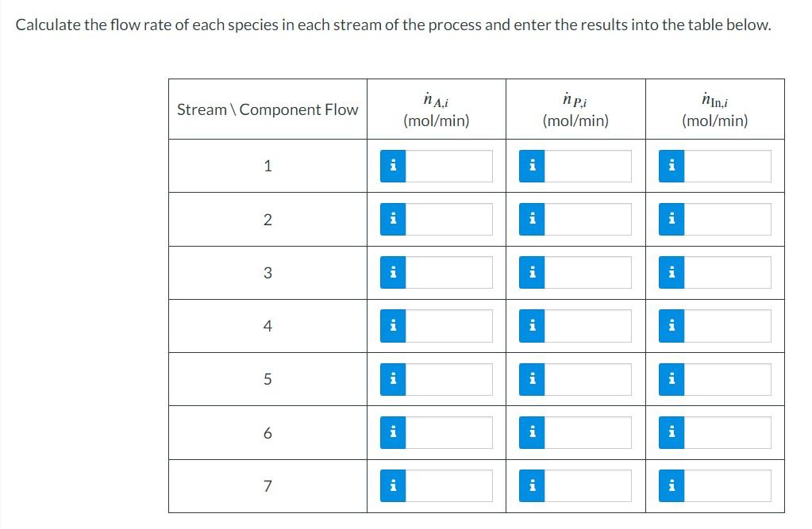
Task: Click the info icon for Stream 3 nP column
Action: tap(531, 272)
